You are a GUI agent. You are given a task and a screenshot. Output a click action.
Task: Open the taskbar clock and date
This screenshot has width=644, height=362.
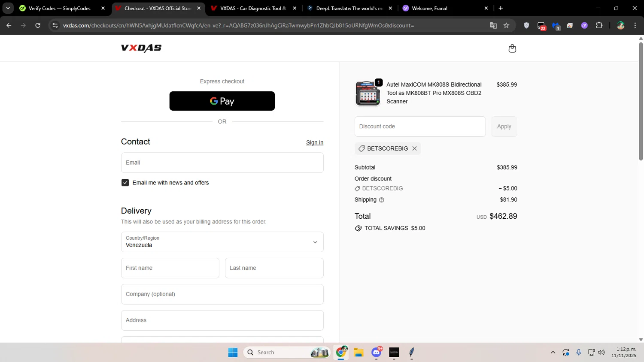[x=624, y=353]
